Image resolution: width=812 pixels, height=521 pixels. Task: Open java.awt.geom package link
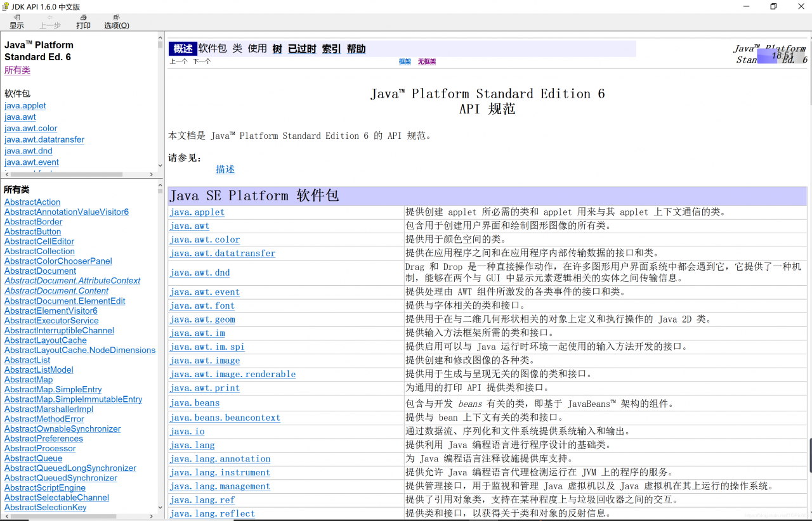tap(202, 319)
